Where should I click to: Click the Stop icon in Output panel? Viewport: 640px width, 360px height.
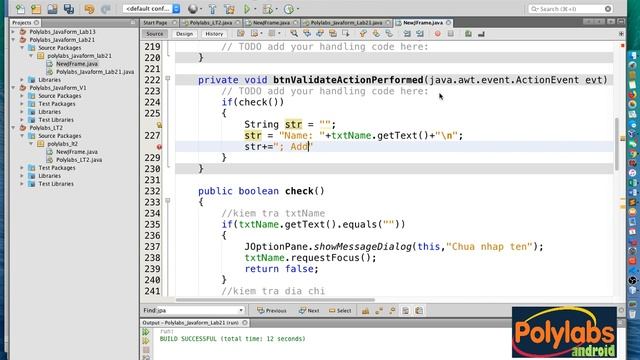coord(146,350)
